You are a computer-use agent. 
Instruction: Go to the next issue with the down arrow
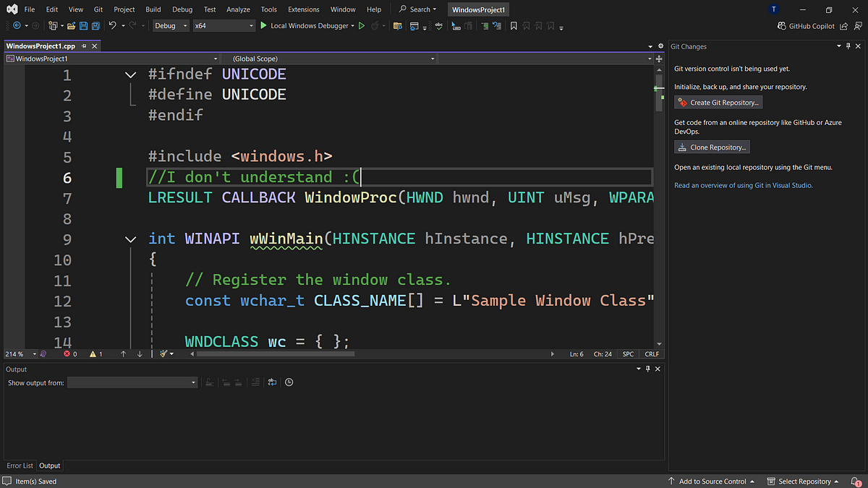pyautogui.click(x=140, y=354)
